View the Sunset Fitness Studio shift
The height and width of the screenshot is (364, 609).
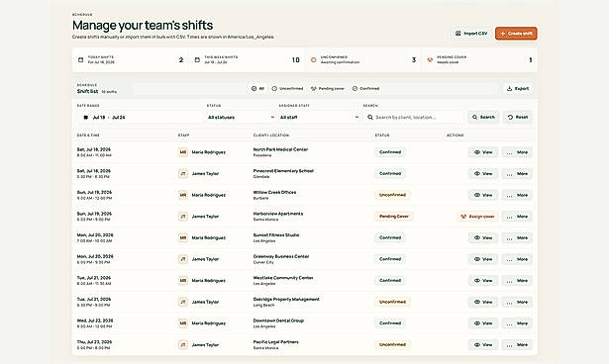click(x=483, y=237)
